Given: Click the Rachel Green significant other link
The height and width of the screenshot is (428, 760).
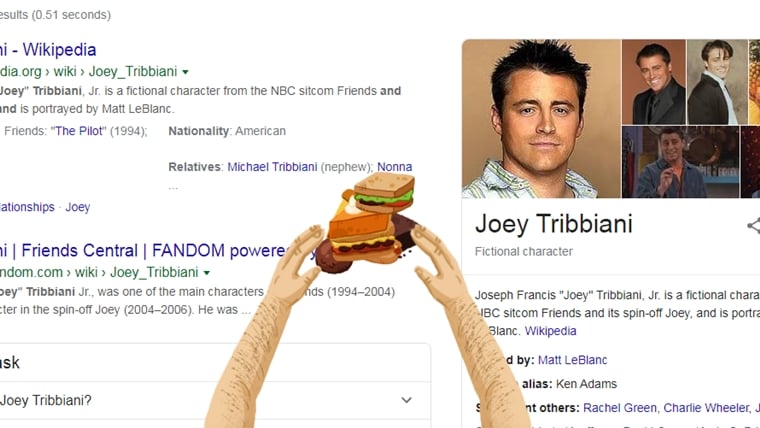Looking at the screenshot, I should (620, 408).
